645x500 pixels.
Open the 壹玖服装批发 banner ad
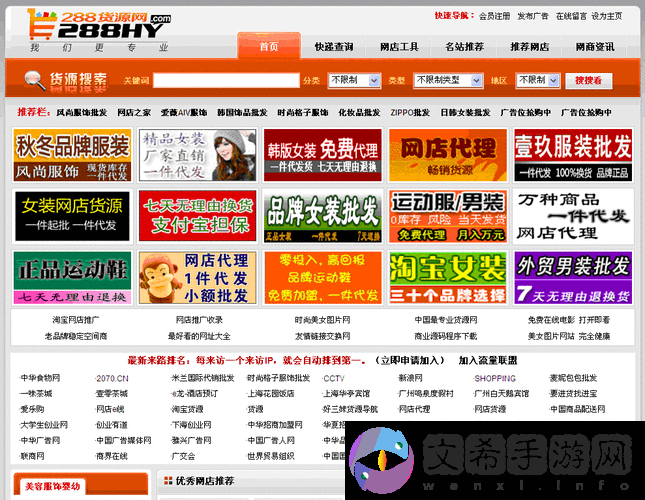(x=573, y=155)
